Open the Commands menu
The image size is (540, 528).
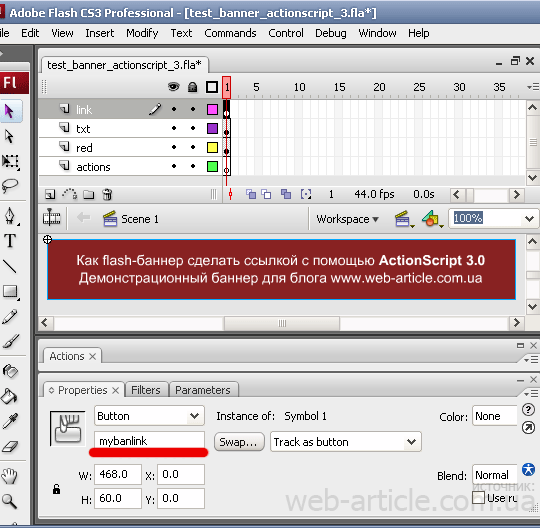(x=230, y=33)
